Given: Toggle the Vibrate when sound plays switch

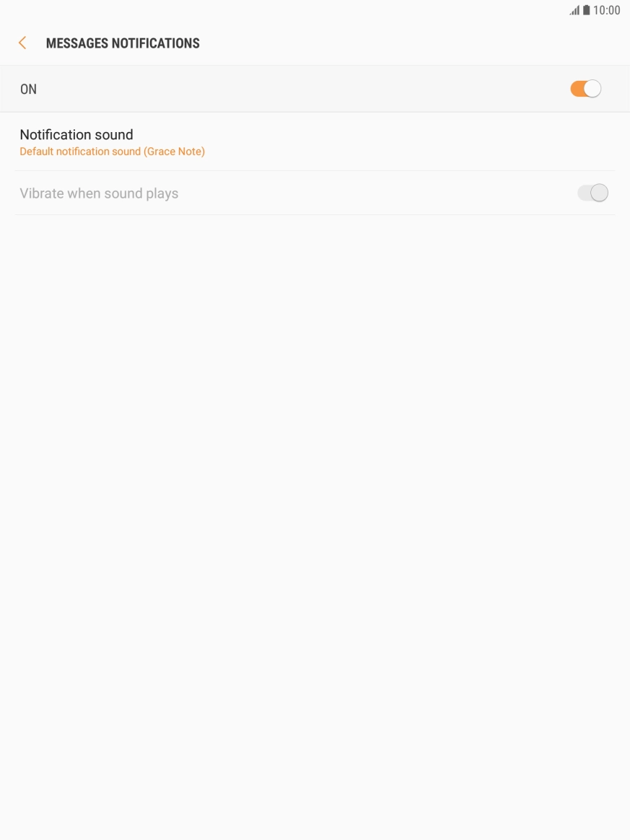Looking at the screenshot, I should tap(592, 193).
